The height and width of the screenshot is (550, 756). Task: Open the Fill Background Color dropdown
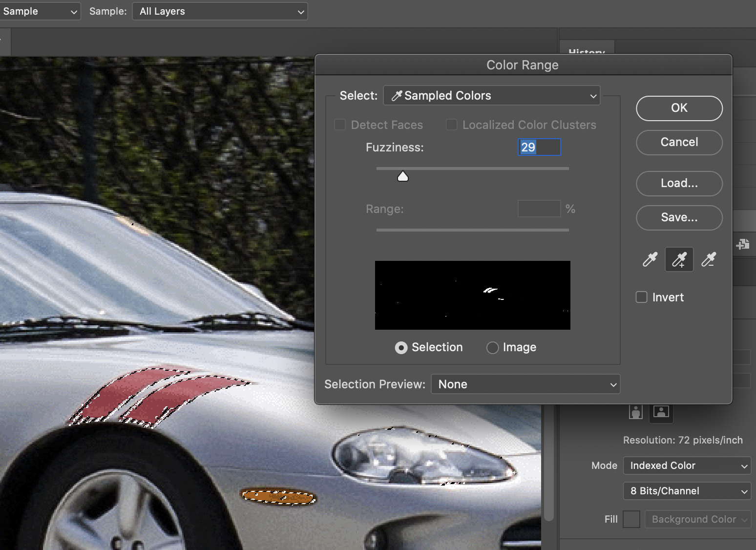pyautogui.click(x=698, y=519)
